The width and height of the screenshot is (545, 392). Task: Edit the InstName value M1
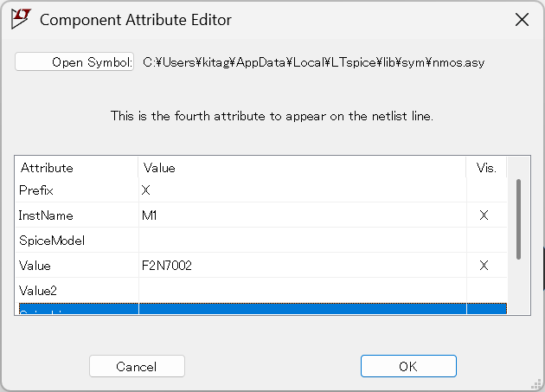pos(303,215)
